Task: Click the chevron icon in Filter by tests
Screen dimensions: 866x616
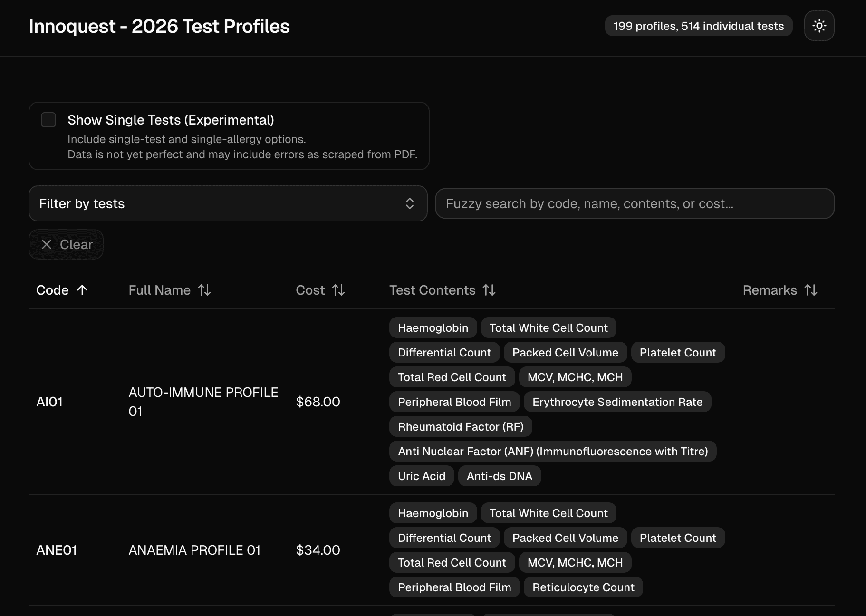Action: [x=409, y=203]
